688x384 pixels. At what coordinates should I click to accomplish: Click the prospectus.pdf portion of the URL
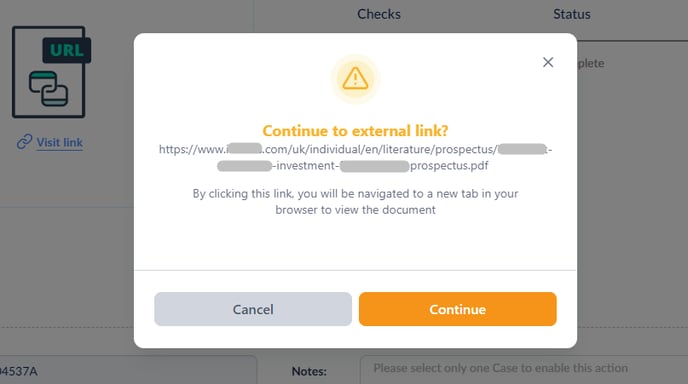point(449,166)
